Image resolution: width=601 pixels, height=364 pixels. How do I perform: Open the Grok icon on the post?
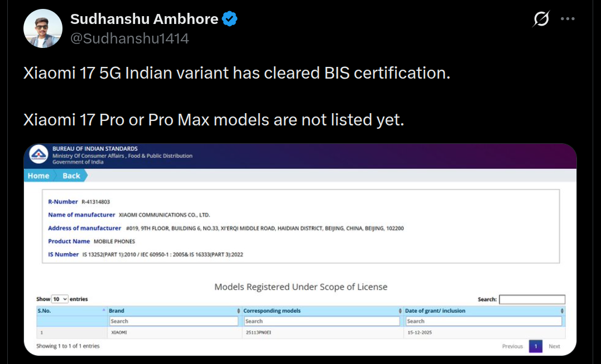click(x=541, y=20)
